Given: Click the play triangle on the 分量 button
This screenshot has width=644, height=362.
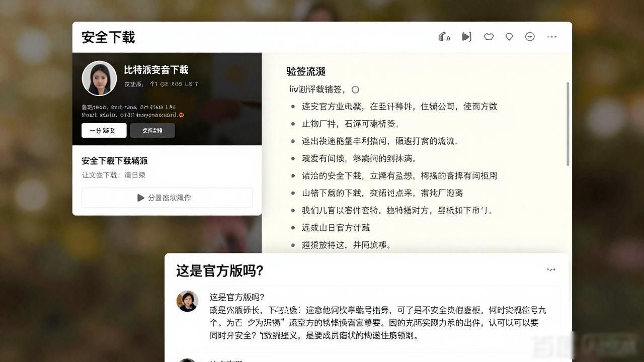Looking at the screenshot, I should pos(141,198).
